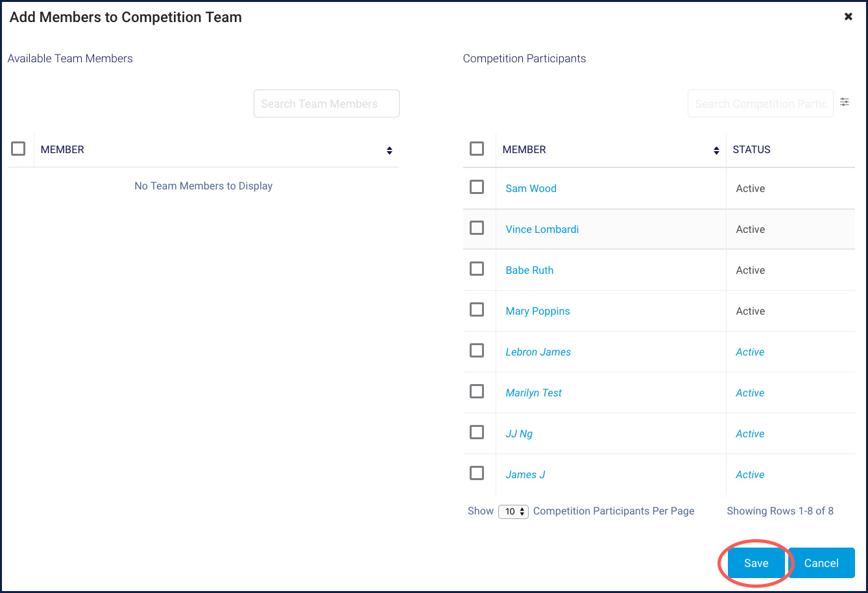Image resolution: width=868 pixels, height=593 pixels.
Task: Click the JJ Ng participant name
Action: pyautogui.click(x=519, y=433)
